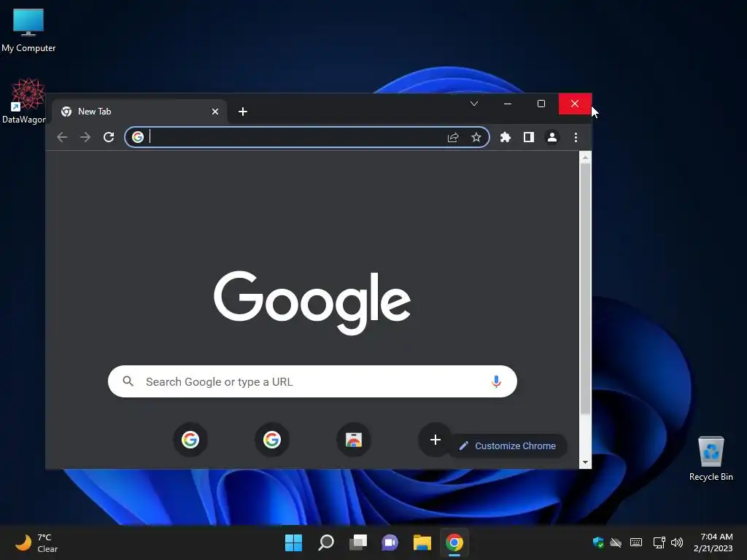Image resolution: width=747 pixels, height=560 pixels.
Task: Close the New Tab tab
Action: [215, 112]
